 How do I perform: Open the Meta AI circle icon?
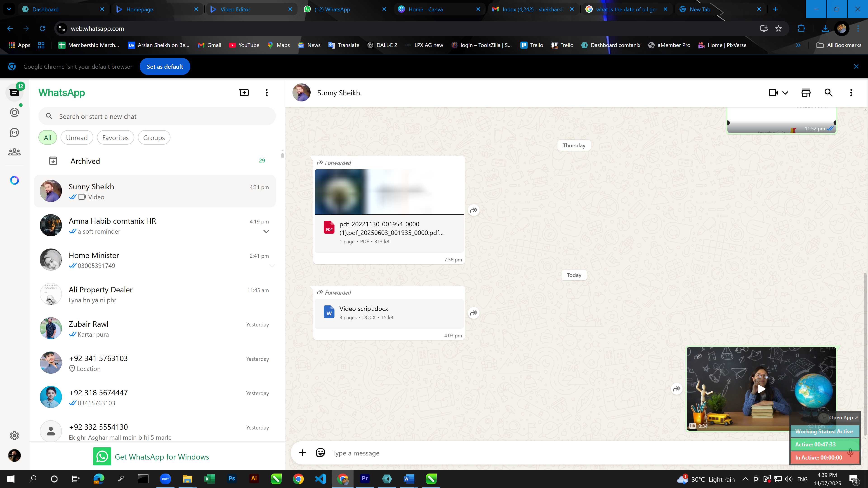tap(14, 181)
